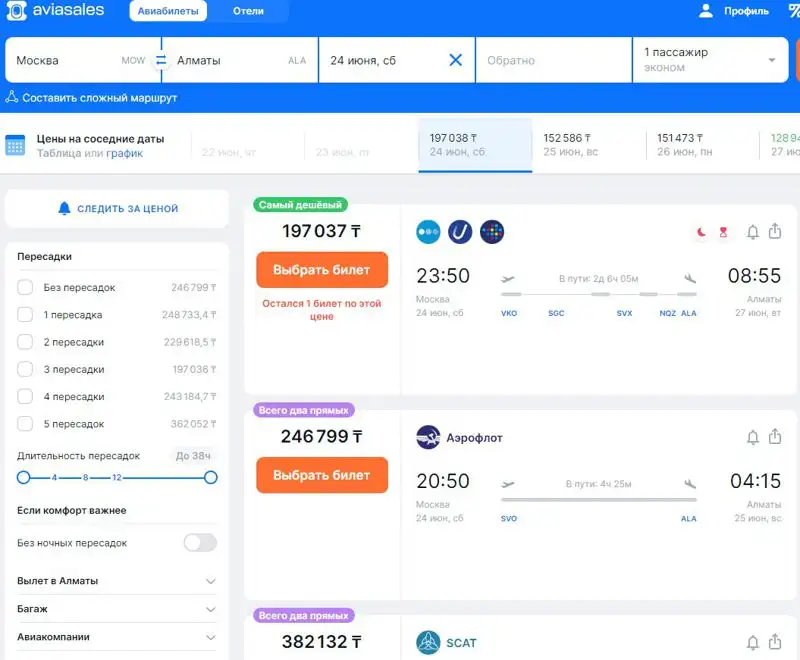Switch to the Отели tab

[248, 11]
